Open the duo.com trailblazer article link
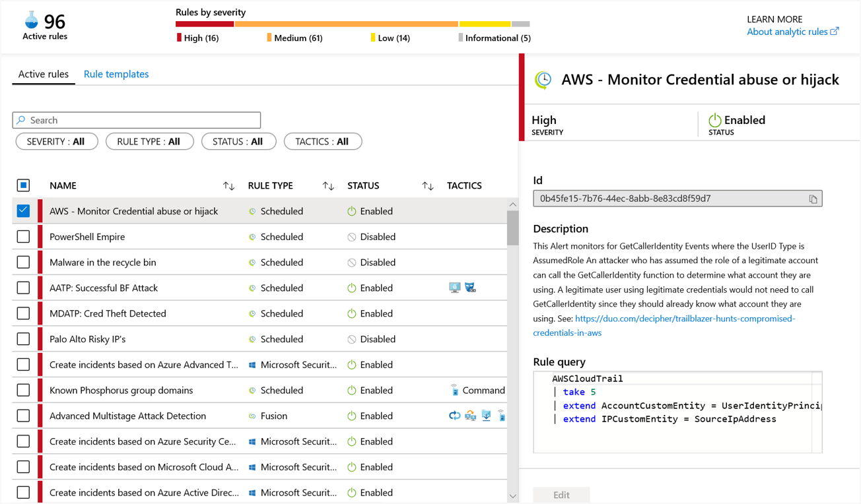The image size is (861, 504). coord(685,319)
